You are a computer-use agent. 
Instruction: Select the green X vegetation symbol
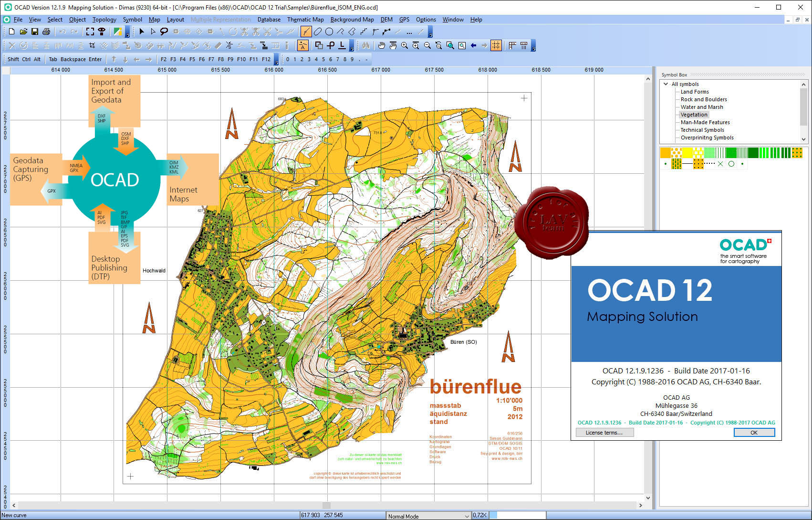[720, 164]
